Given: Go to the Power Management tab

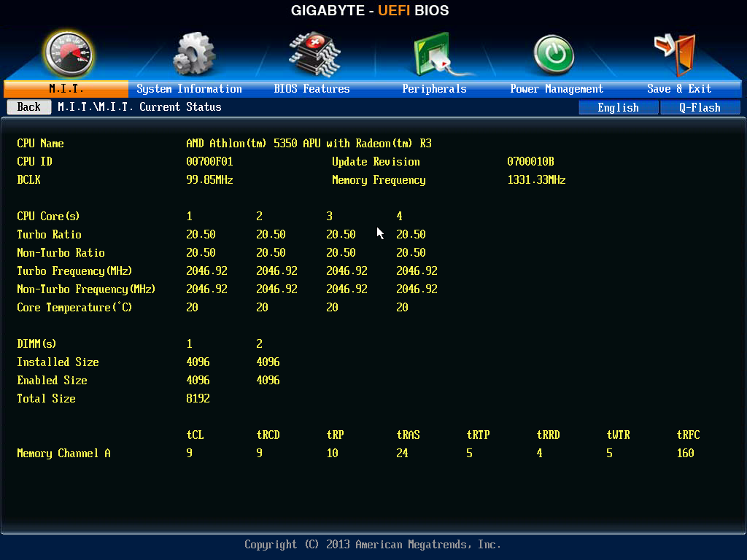Looking at the screenshot, I should [x=557, y=88].
